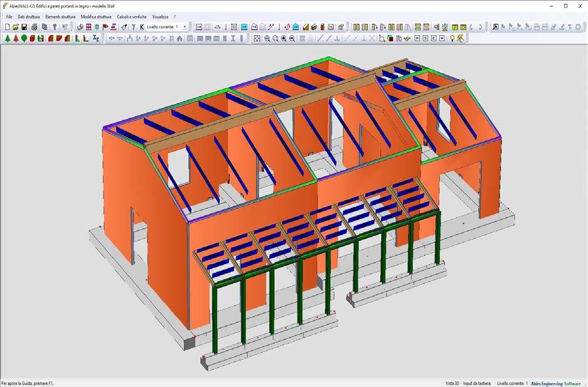The image size is (588, 387).
Task: Open the Elementi struttura menu
Action: click(60, 17)
